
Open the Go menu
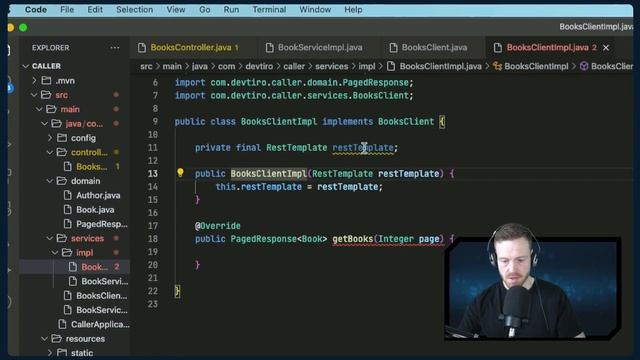(204, 9)
